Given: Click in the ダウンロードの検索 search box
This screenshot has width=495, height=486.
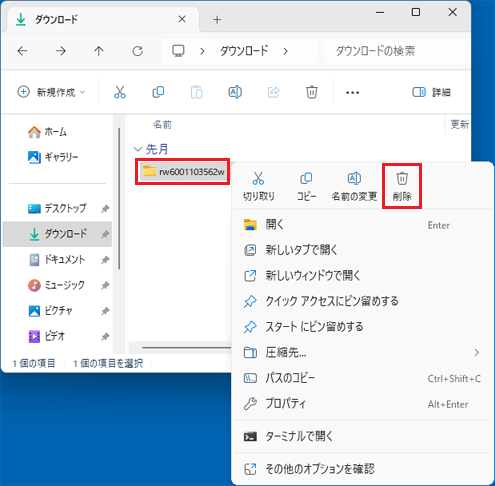Looking at the screenshot, I should 397,51.
